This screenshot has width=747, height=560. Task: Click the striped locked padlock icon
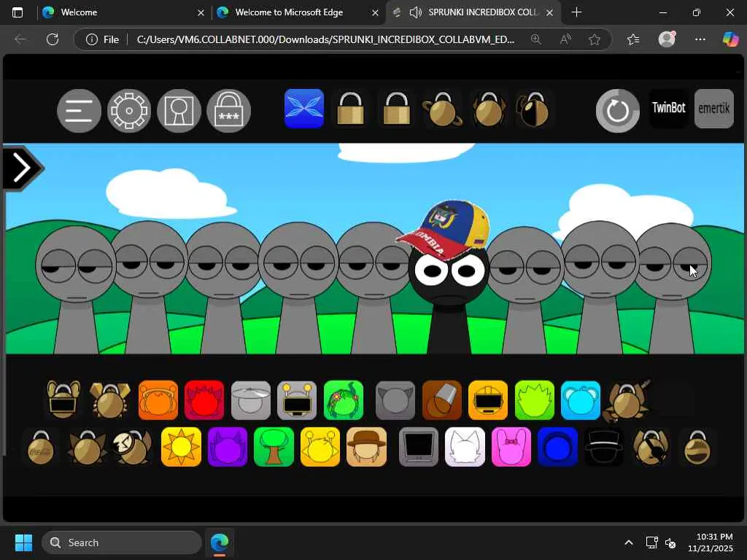click(x=697, y=448)
